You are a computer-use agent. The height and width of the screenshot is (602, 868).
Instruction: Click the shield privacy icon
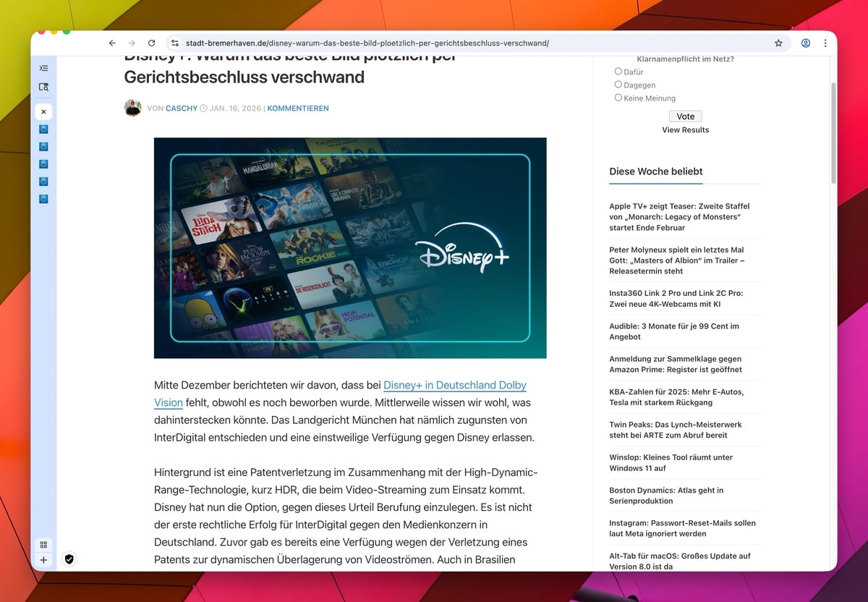click(x=69, y=559)
